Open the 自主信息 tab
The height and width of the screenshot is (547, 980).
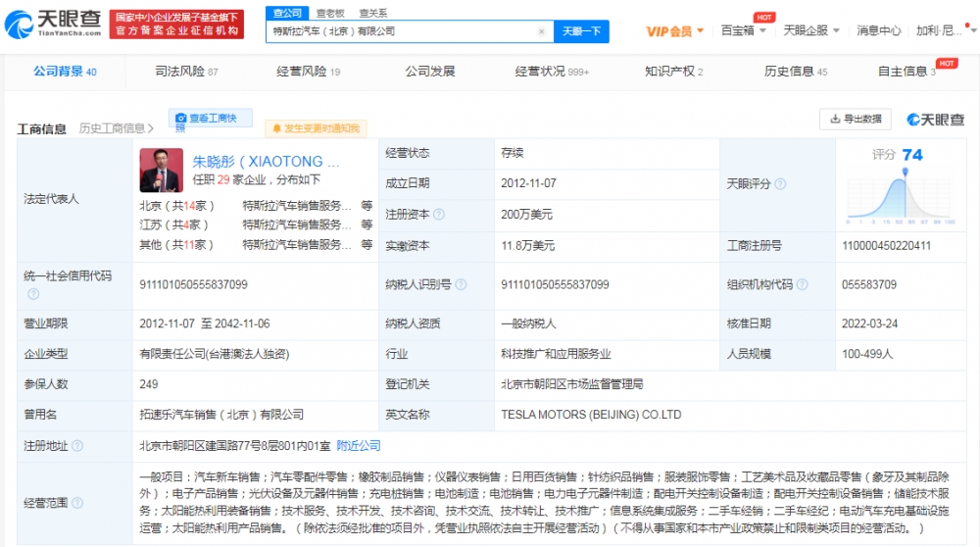(906, 72)
